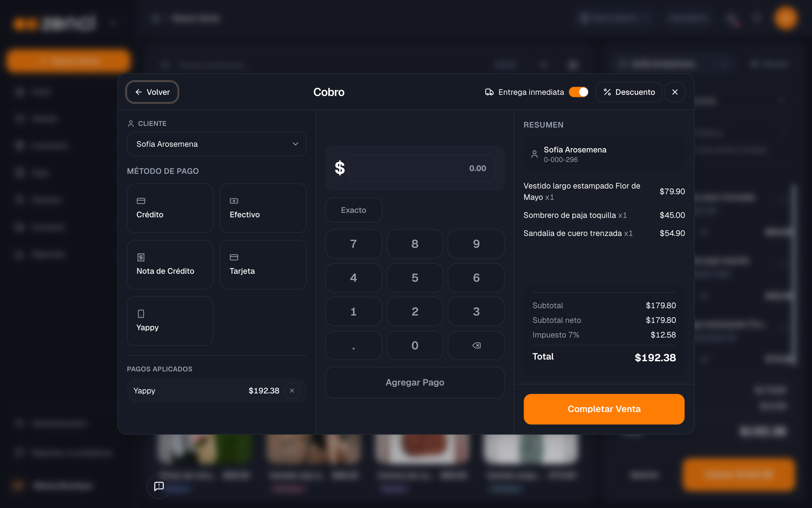The width and height of the screenshot is (812, 508).
Task: Open the Descuento option
Action: (629, 92)
